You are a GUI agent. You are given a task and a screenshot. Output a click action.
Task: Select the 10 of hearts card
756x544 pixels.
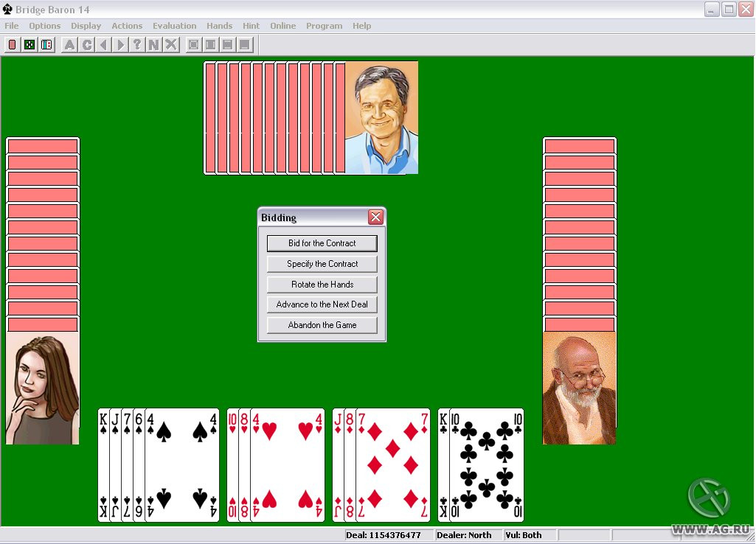[232, 465]
